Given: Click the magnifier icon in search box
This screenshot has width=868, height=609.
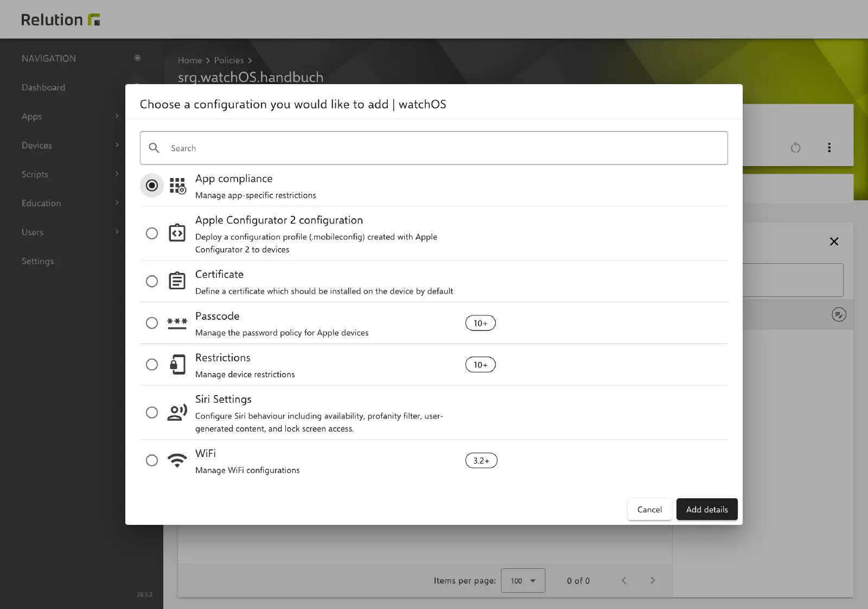Looking at the screenshot, I should [154, 148].
